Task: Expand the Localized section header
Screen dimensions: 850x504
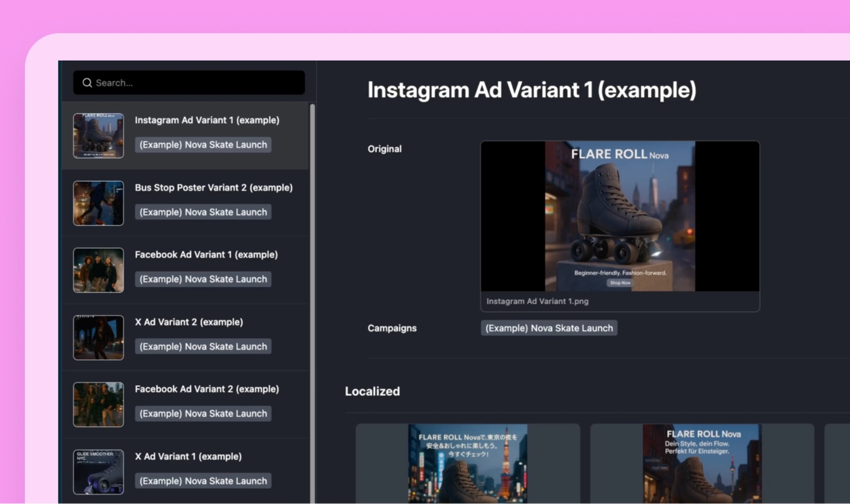Action: tap(372, 391)
